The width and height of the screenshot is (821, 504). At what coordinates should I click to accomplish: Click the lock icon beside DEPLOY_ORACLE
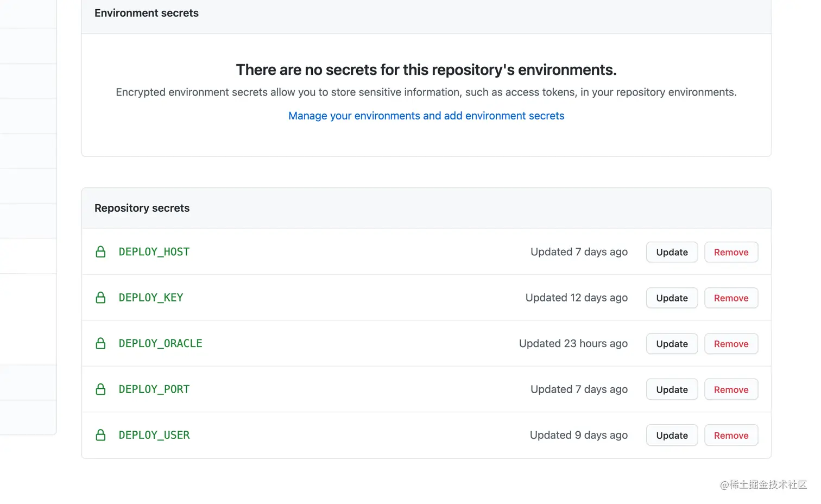point(100,343)
